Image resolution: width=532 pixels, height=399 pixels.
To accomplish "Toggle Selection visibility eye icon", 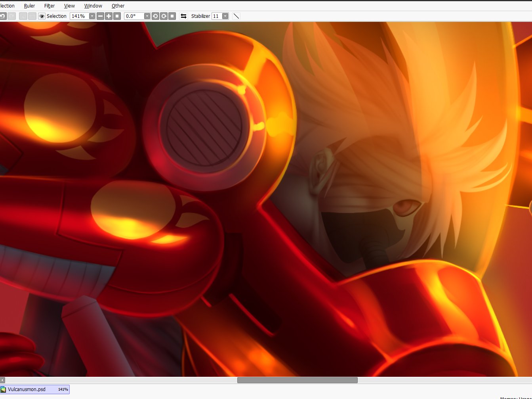I will click(x=42, y=16).
